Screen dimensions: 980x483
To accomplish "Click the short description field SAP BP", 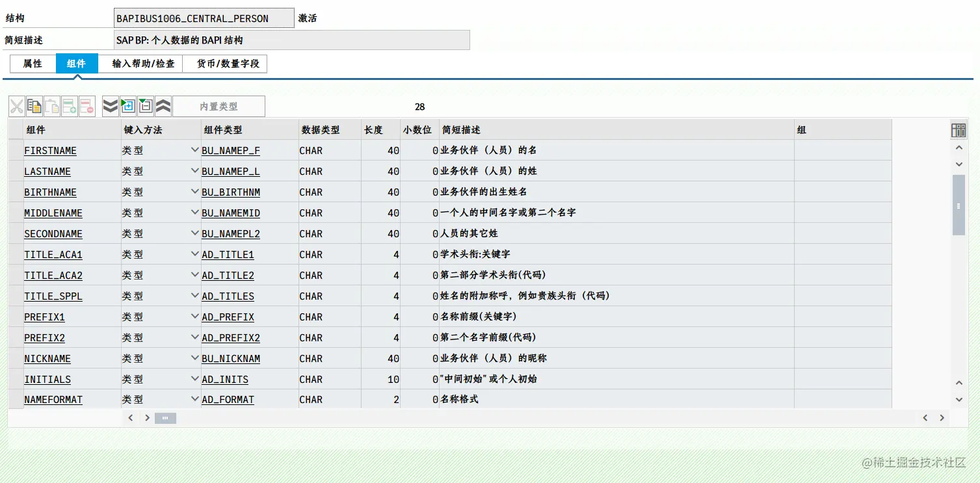I will click(291, 40).
